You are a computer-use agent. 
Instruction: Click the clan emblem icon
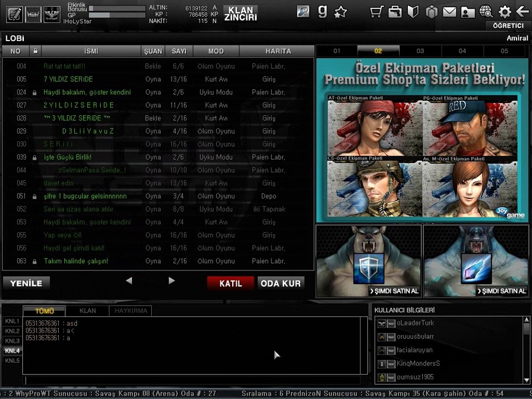coord(33,14)
